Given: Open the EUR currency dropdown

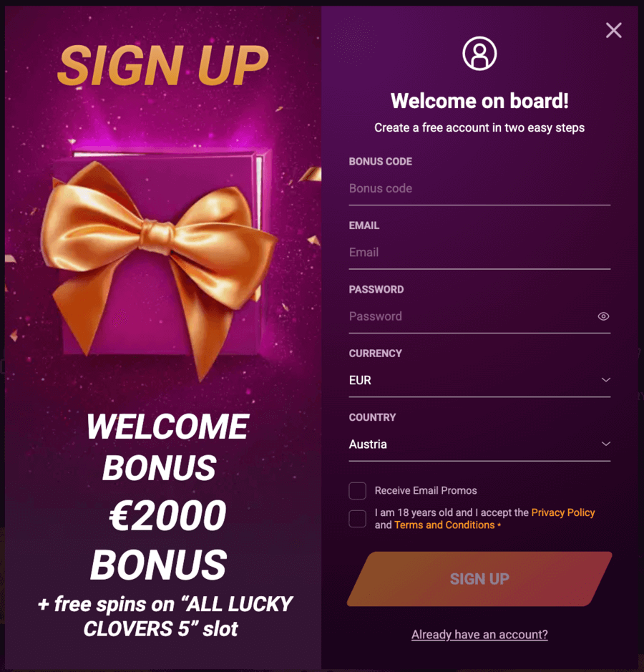Looking at the screenshot, I should coord(479,380).
